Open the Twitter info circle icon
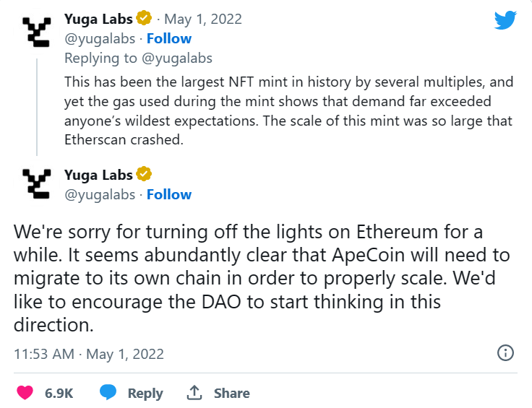 [x=506, y=353]
